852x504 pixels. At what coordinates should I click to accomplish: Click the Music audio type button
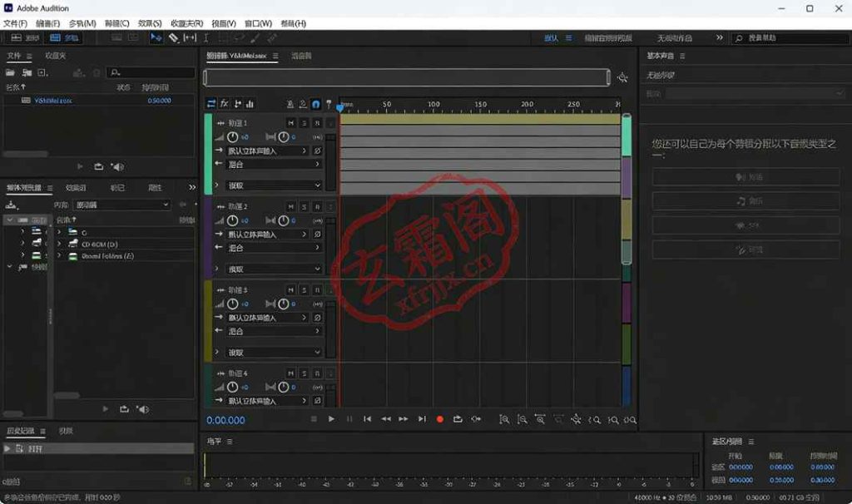pos(746,201)
